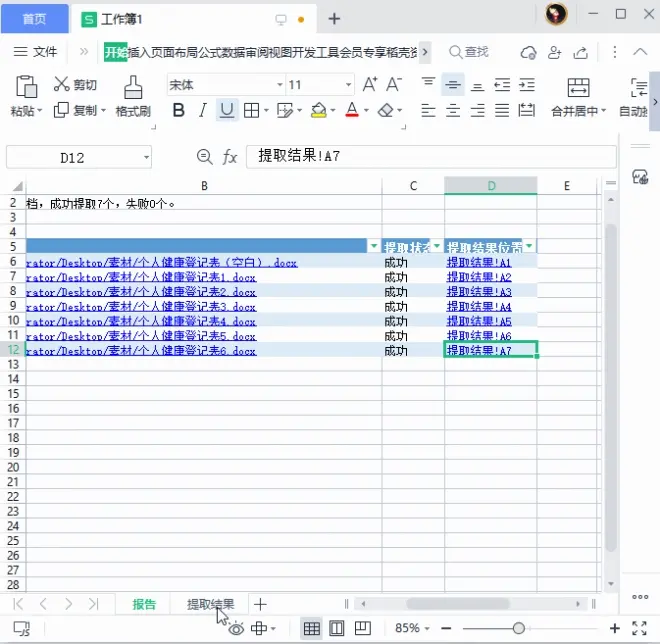The height and width of the screenshot is (644, 660).
Task: Click the user avatar
Action: [556, 14]
